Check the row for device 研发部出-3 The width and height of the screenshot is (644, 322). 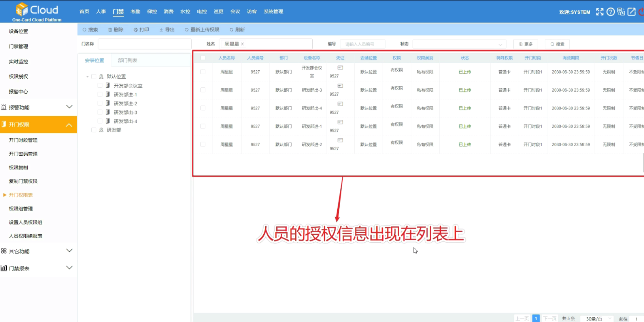203,90
